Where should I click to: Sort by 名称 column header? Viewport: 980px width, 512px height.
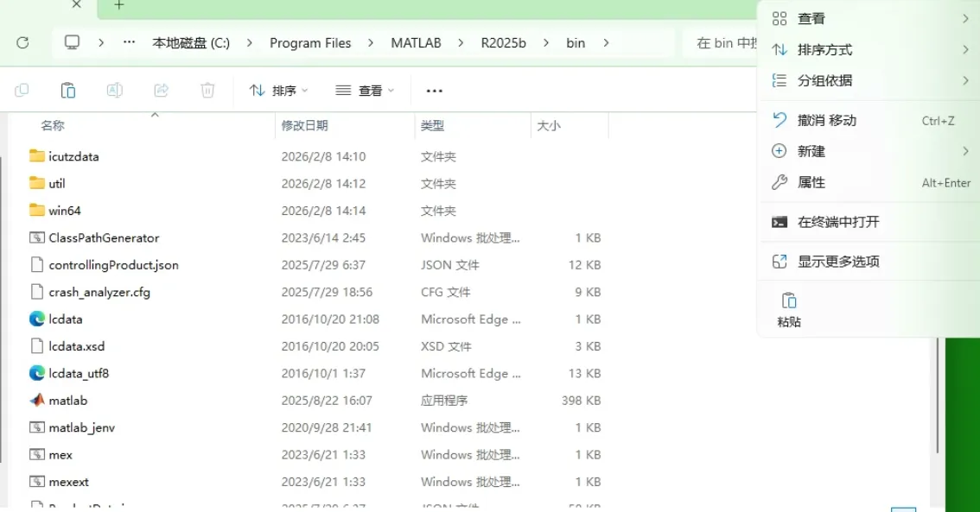(53, 125)
